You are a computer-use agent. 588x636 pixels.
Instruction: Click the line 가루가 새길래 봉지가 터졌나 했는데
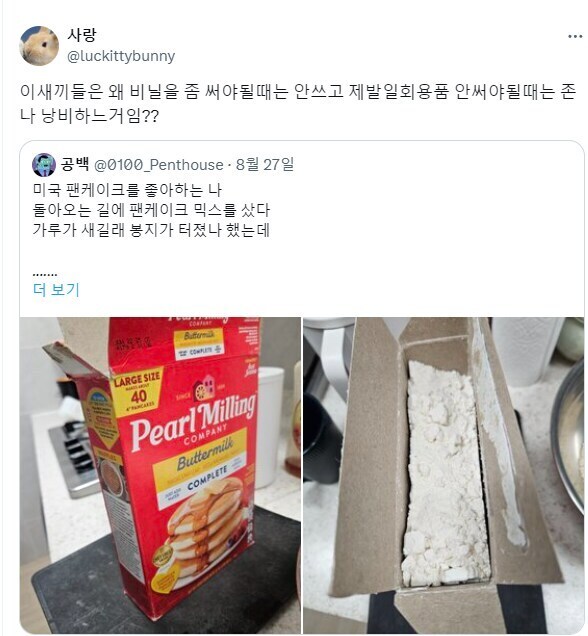click(x=151, y=230)
